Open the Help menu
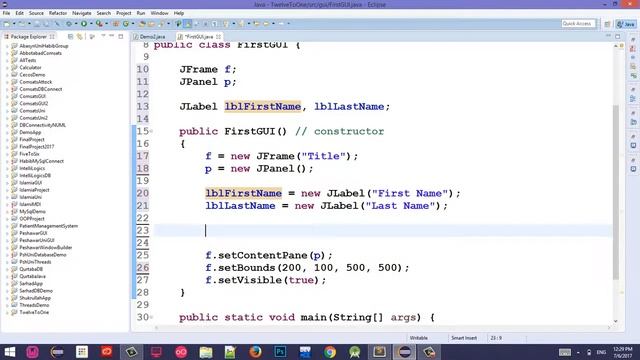Viewport: 640px width, 360px height. click(179, 13)
